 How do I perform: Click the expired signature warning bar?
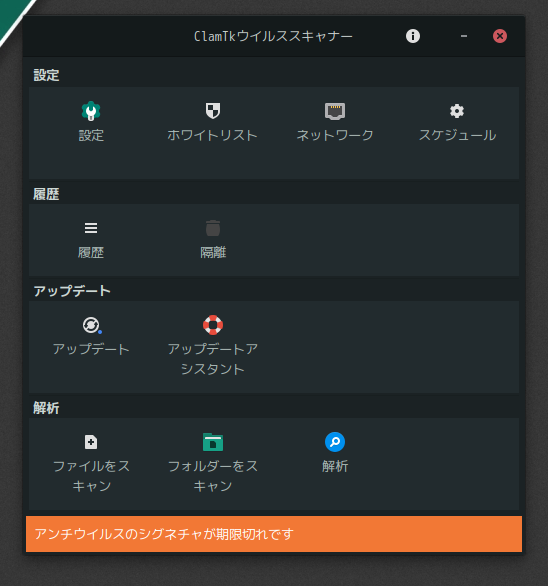(274, 534)
